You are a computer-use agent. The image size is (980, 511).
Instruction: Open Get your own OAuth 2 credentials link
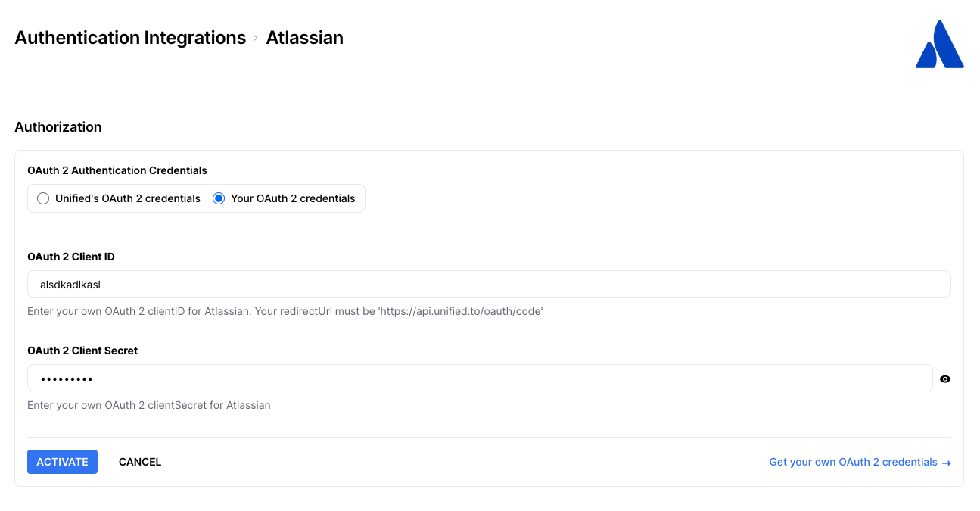coord(853,462)
